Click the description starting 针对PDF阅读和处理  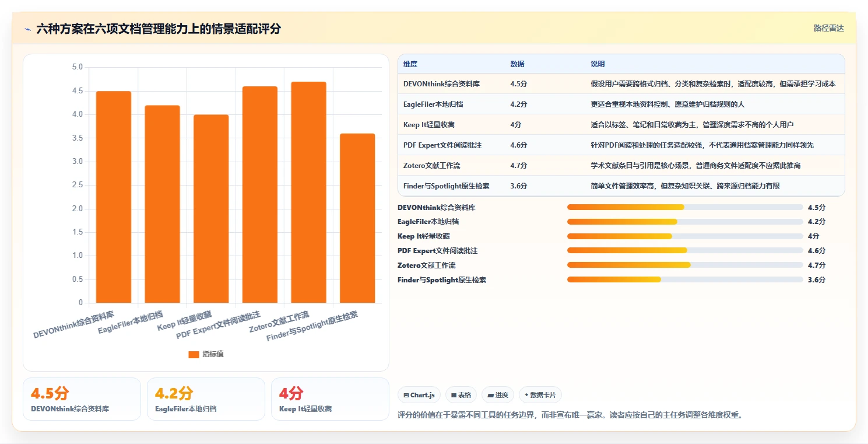coord(702,145)
